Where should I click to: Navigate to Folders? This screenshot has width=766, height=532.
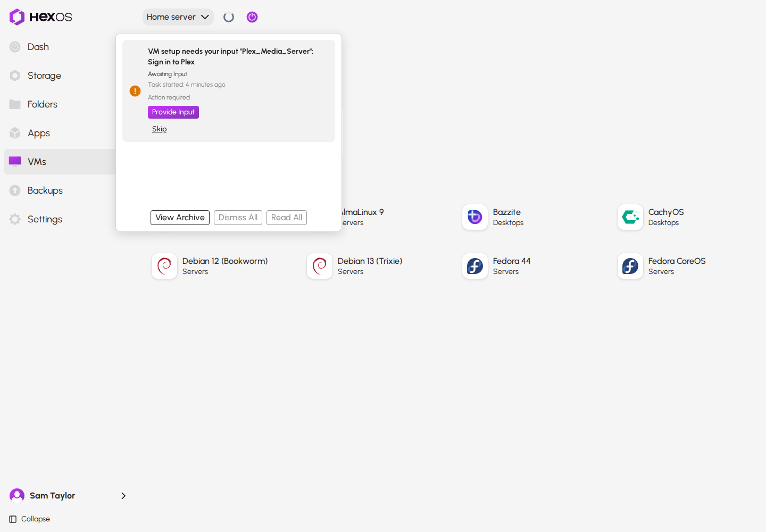tap(43, 104)
